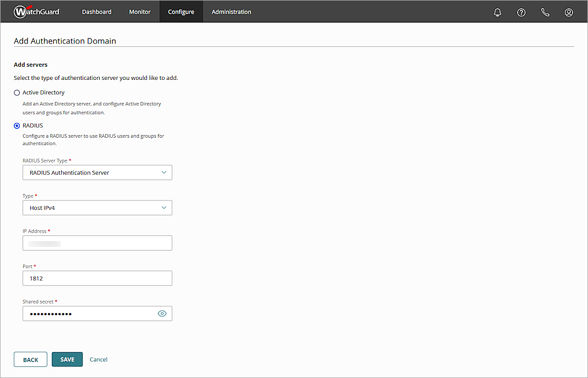
Task: Click inside the IP Address field
Action: [x=97, y=243]
